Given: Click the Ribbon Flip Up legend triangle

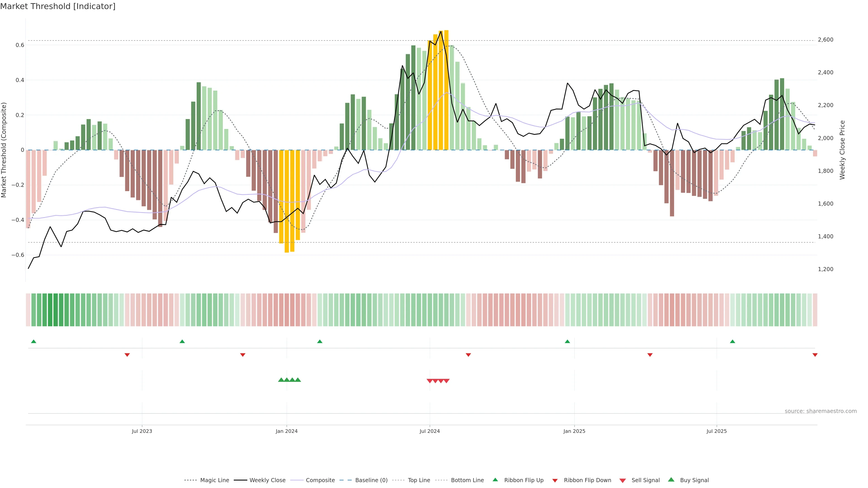Looking at the screenshot, I should 495,480.
